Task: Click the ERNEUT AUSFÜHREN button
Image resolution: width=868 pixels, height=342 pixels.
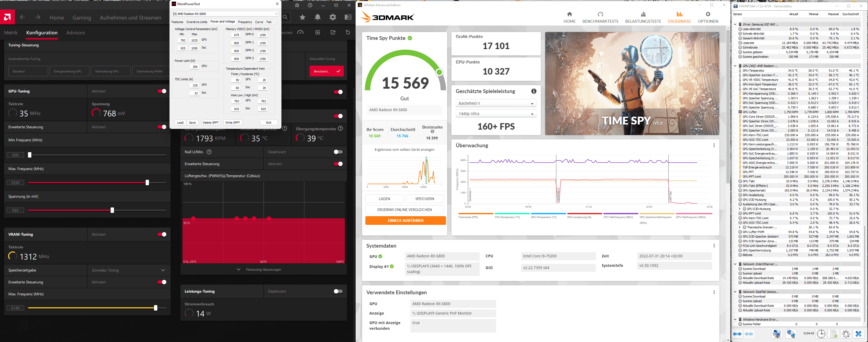Action: coord(405,220)
